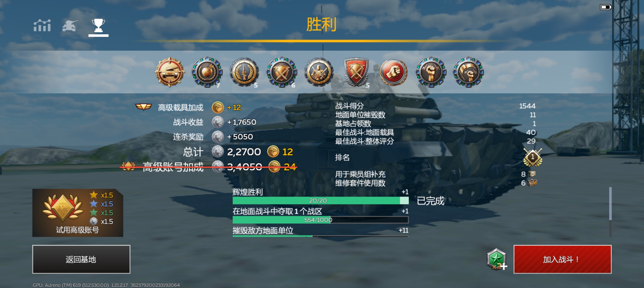
Task: Tap the apple medal with count 7
Action: click(207, 72)
